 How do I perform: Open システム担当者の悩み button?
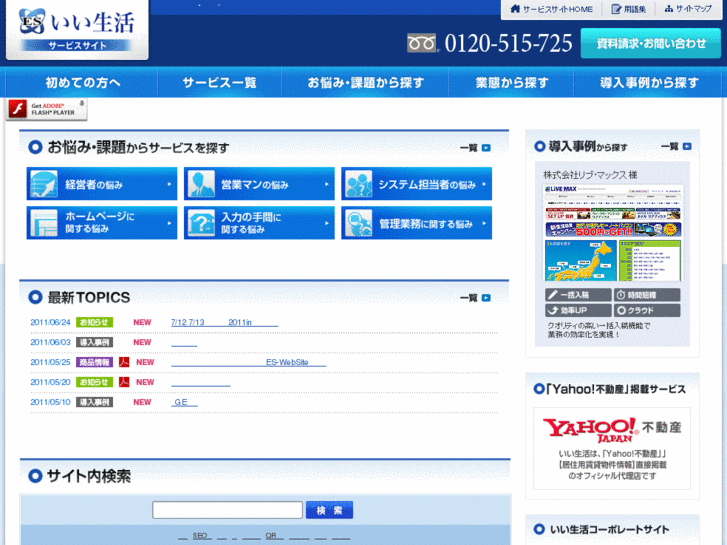(x=416, y=184)
